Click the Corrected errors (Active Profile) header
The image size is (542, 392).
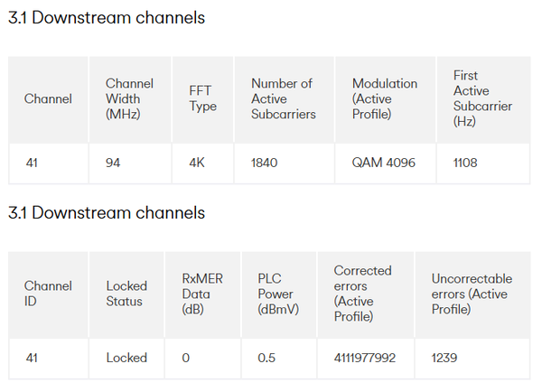tap(363, 294)
